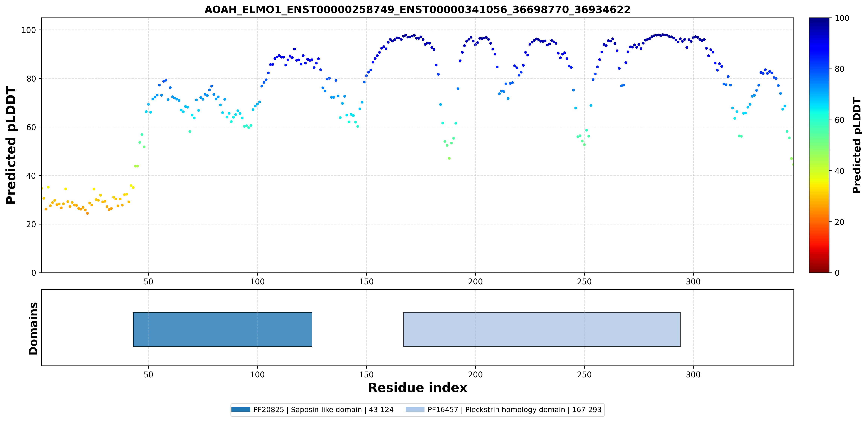
Task: Click the dark blue Saposin-like domain bar
Action: (x=223, y=329)
